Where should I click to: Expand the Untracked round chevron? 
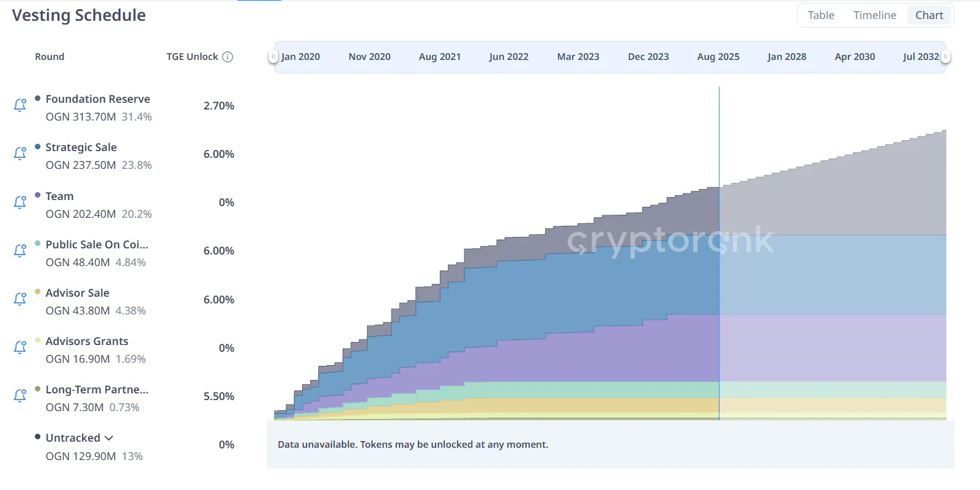(109, 438)
